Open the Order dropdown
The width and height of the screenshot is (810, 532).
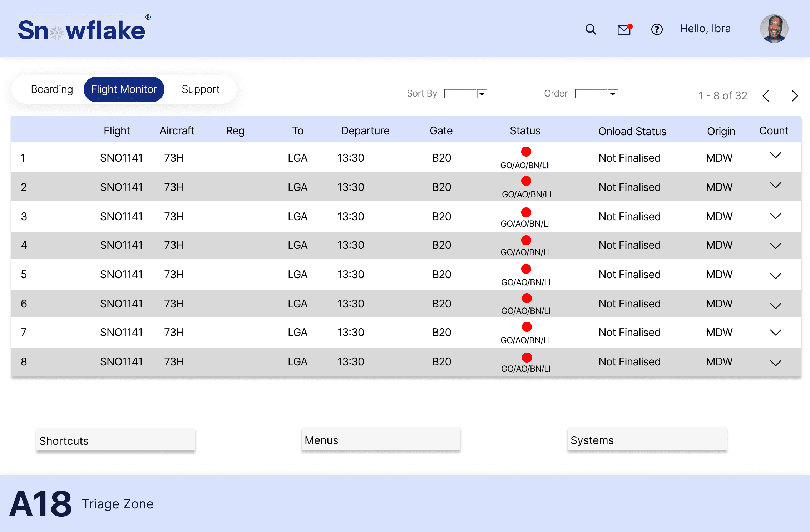click(596, 94)
